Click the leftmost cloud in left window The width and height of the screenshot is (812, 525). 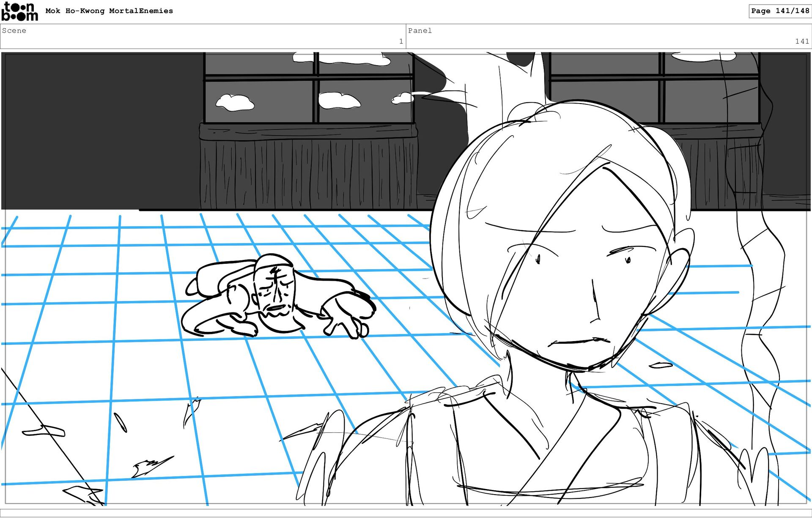pos(235,103)
